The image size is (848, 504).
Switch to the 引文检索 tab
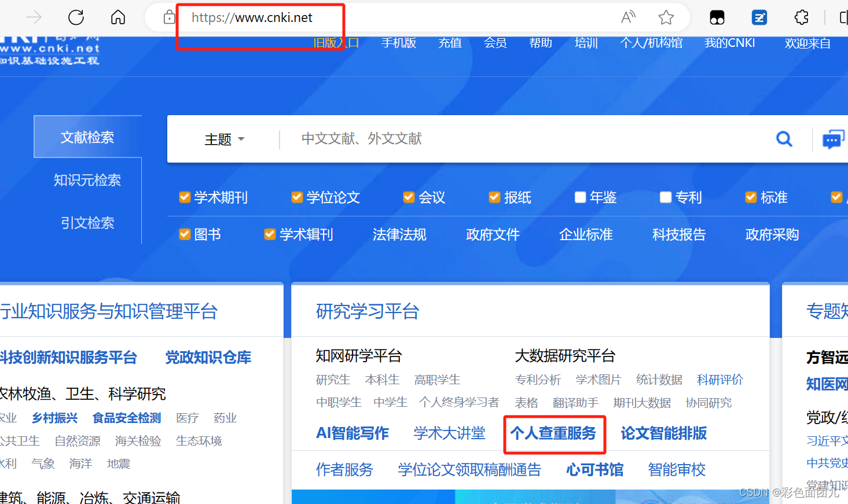point(87,223)
